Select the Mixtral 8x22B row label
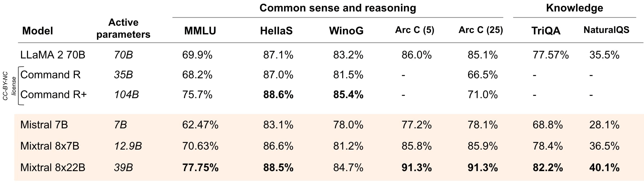This screenshot has height=189, width=644. (53, 167)
